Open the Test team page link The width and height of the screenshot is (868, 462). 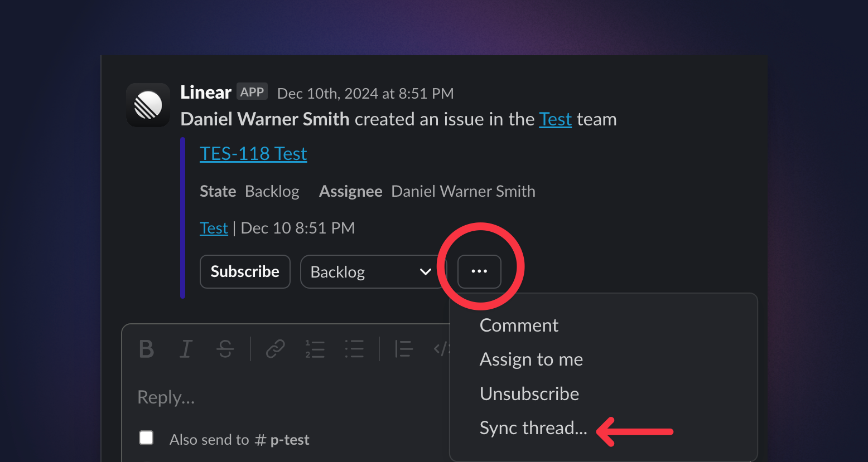(555, 119)
